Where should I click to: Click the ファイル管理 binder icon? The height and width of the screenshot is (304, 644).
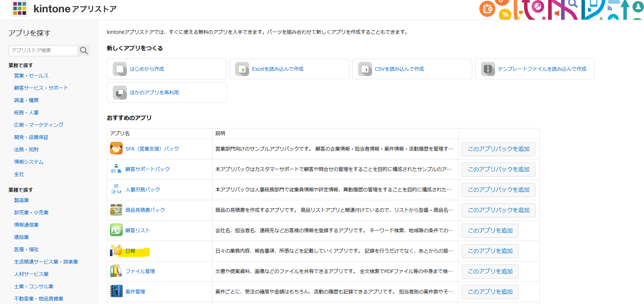116,271
